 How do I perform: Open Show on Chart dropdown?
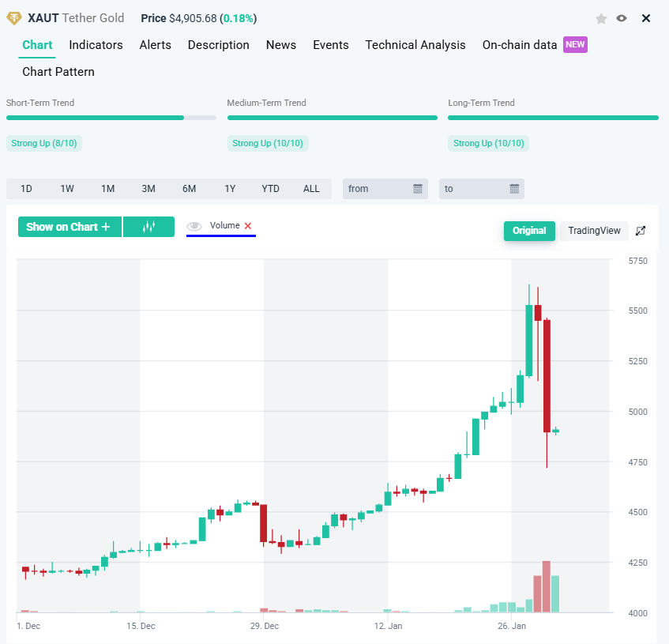70,227
